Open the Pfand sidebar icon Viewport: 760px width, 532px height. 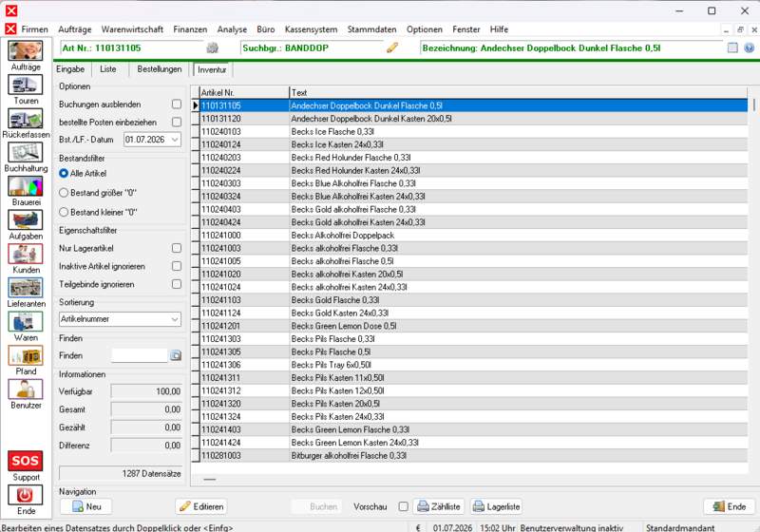tap(26, 355)
